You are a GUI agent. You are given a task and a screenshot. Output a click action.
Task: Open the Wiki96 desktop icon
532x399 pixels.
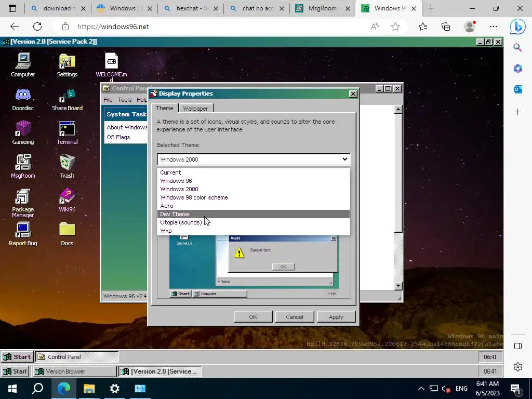click(x=67, y=200)
